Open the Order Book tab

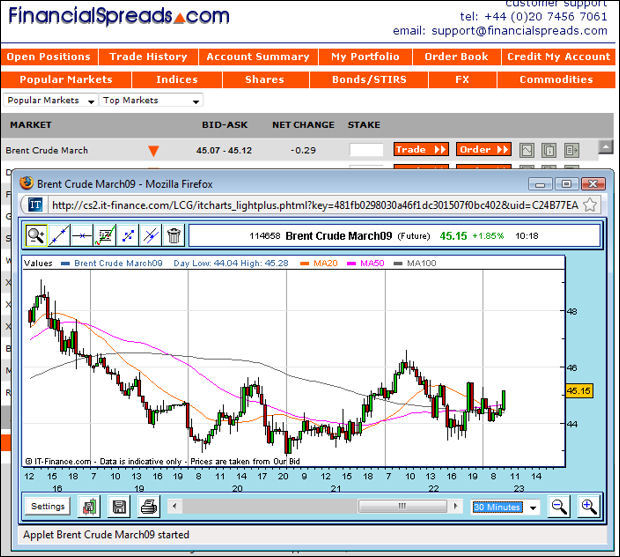(x=457, y=57)
